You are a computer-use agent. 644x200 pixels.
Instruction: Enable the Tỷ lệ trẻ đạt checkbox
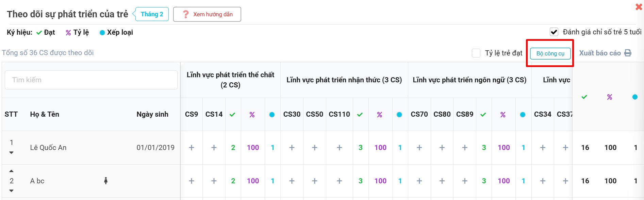click(x=476, y=53)
